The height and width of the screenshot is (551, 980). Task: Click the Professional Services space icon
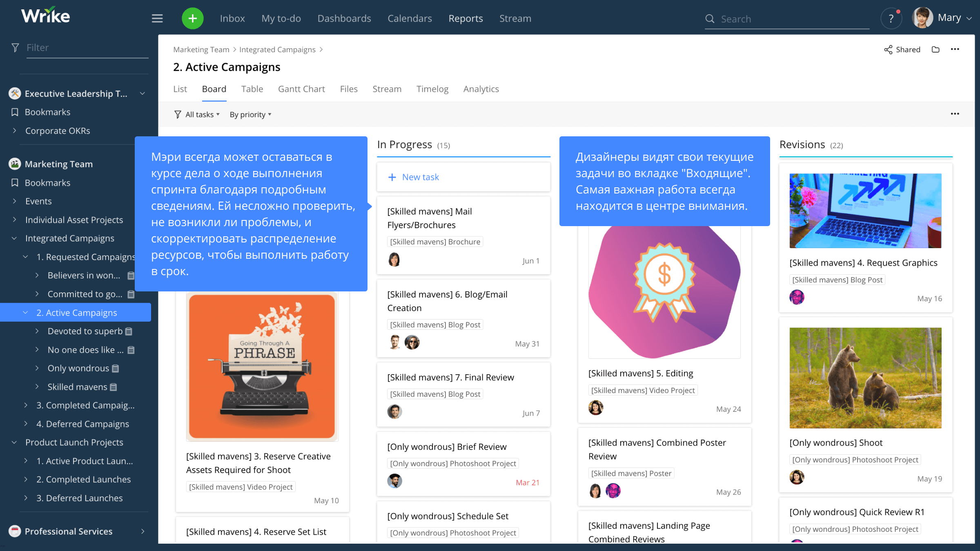point(15,531)
